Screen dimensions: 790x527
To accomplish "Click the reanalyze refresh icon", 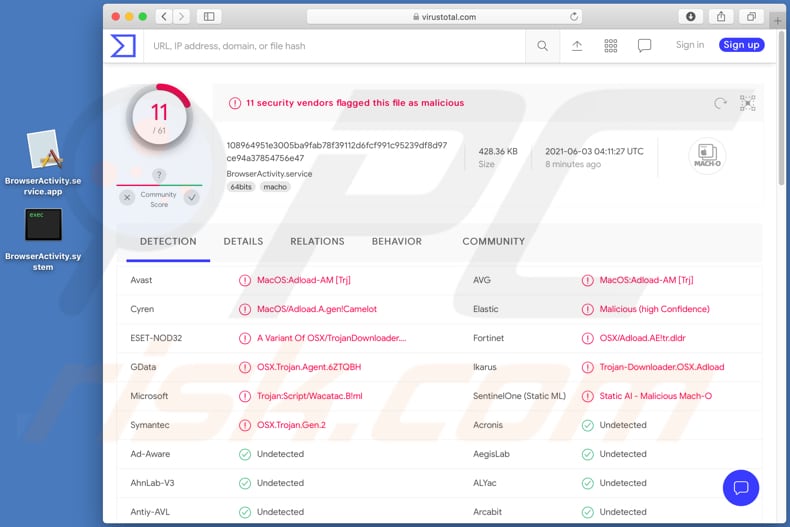I will click(720, 103).
